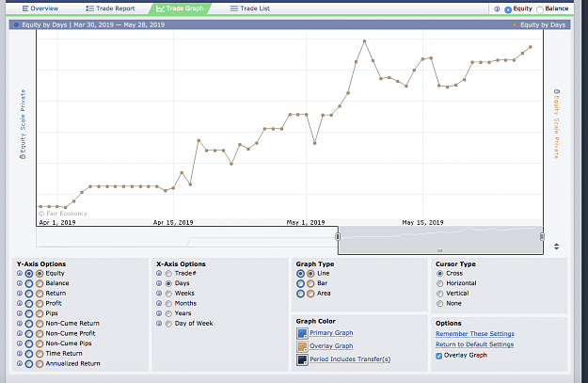
Task: Set cursor type to None
Action: coord(440,304)
